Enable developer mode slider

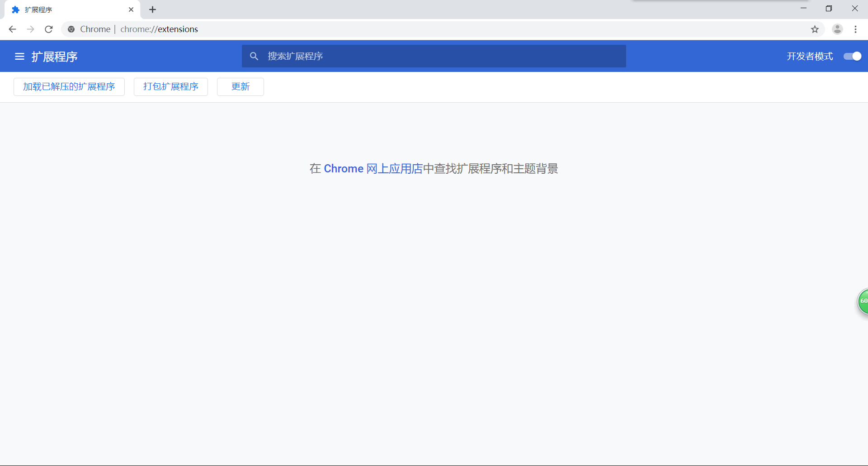tap(852, 56)
